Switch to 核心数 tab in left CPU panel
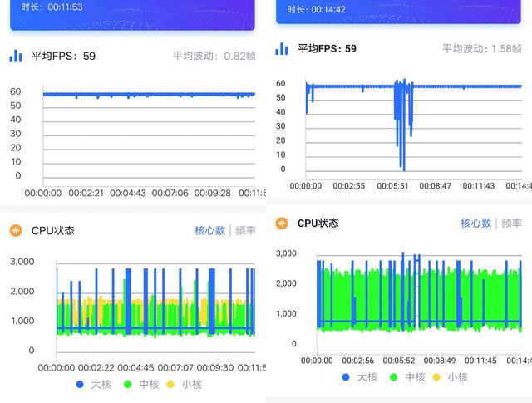This screenshot has width=532, height=403. point(209,231)
